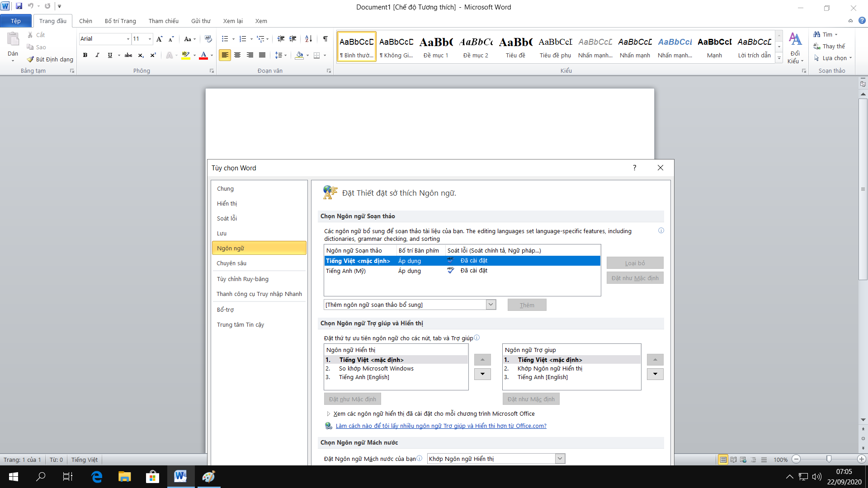Switch to Draft view in status bar
The image size is (868, 488).
(764, 460)
